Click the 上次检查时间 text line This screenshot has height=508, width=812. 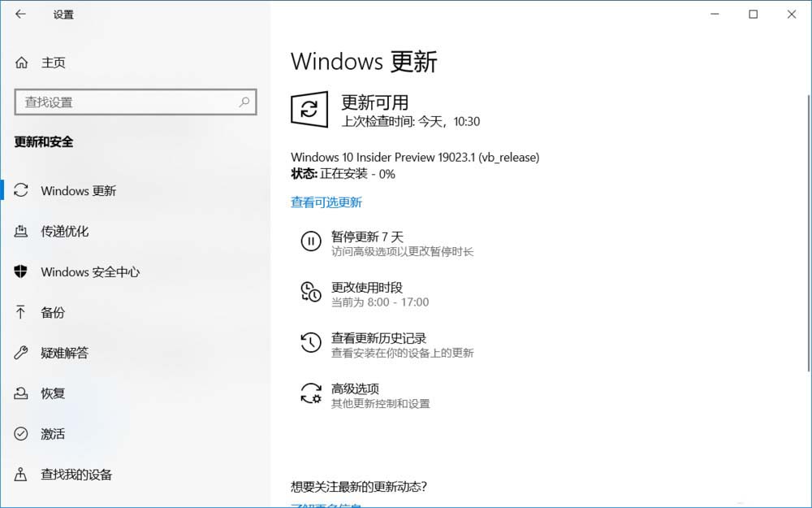tap(411, 121)
